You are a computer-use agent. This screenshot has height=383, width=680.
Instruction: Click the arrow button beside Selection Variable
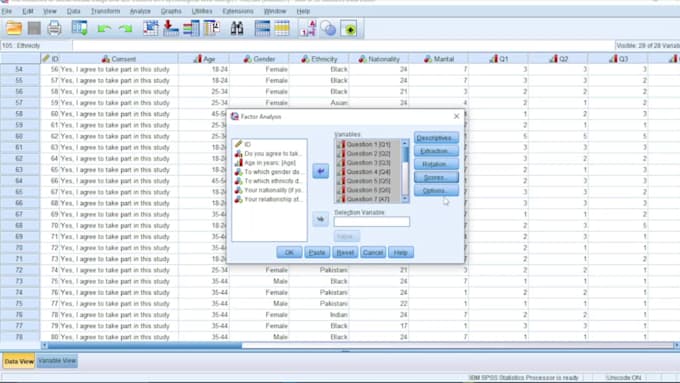pyautogui.click(x=320, y=219)
